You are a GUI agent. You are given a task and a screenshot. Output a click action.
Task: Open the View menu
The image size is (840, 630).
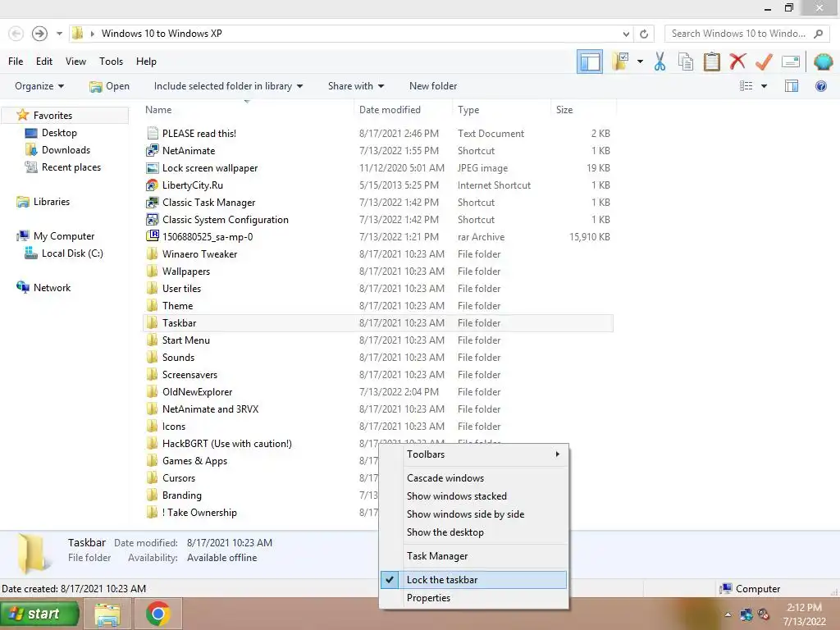coord(75,62)
